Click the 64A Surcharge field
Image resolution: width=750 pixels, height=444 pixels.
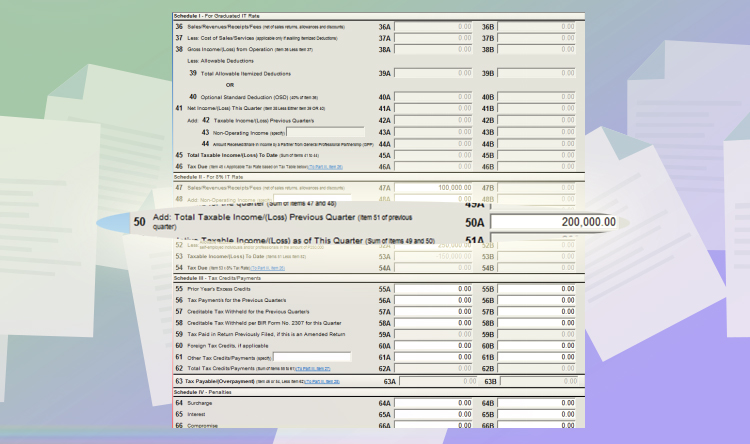pos(433,403)
